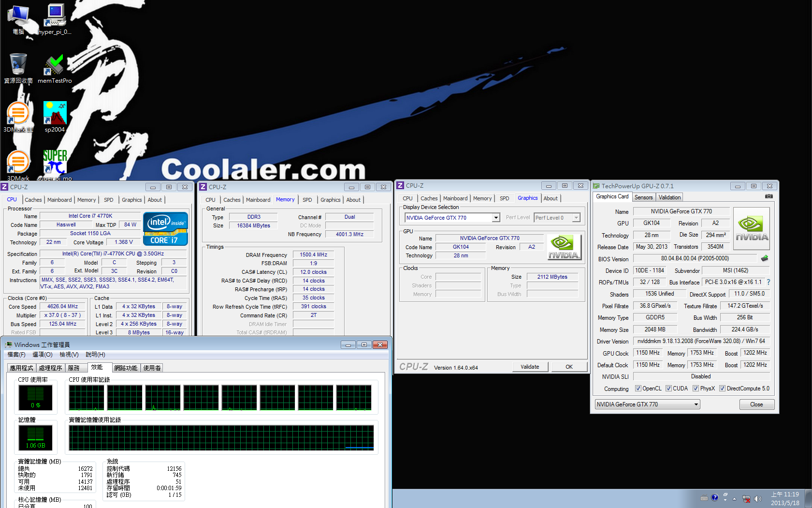The height and width of the screenshot is (508, 812).
Task: Switch to Sensors tab in GPU-Z
Action: [643, 197]
